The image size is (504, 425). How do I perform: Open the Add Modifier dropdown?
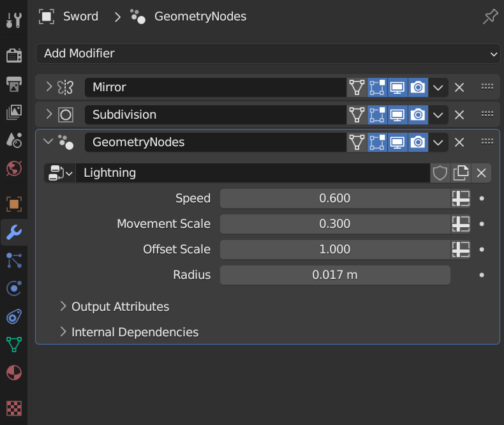268,54
